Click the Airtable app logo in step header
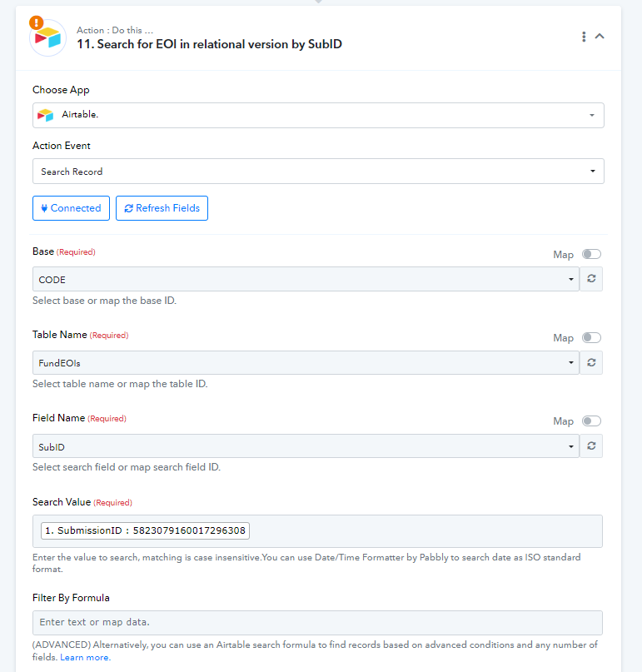The height and width of the screenshot is (672, 642). coord(48,37)
